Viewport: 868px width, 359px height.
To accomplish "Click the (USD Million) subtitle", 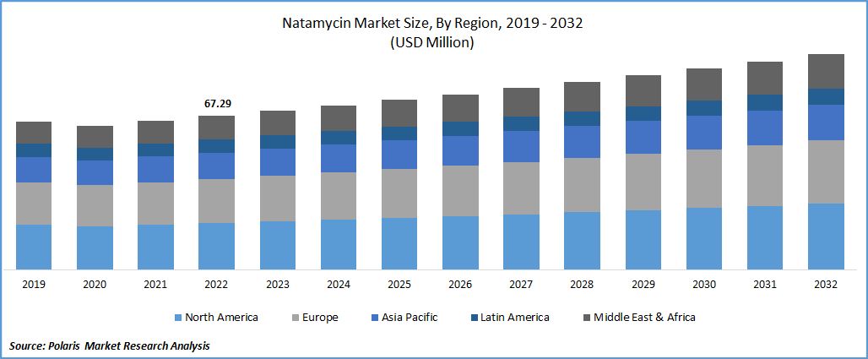I will coord(433,44).
